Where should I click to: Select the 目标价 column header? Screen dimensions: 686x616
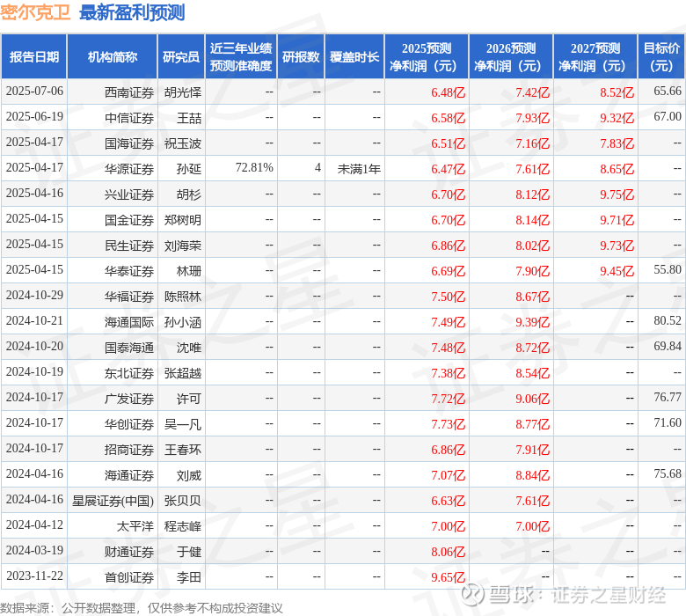pos(661,57)
